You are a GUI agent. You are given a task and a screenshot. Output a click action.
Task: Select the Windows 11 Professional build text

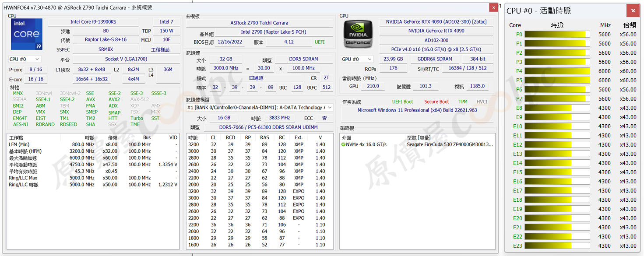(x=417, y=110)
